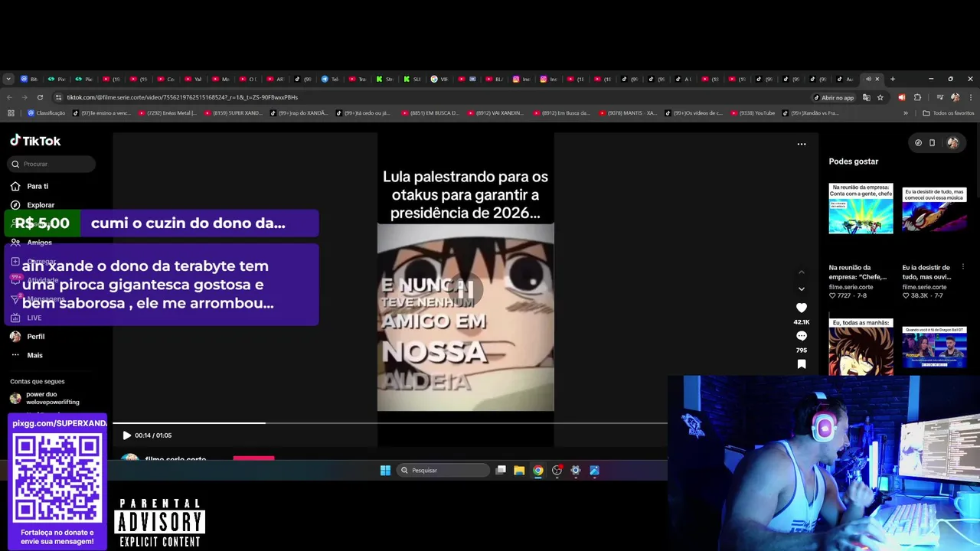Open comments via the speech bubble icon
The image size is (980, 551).
click(802, 336)
